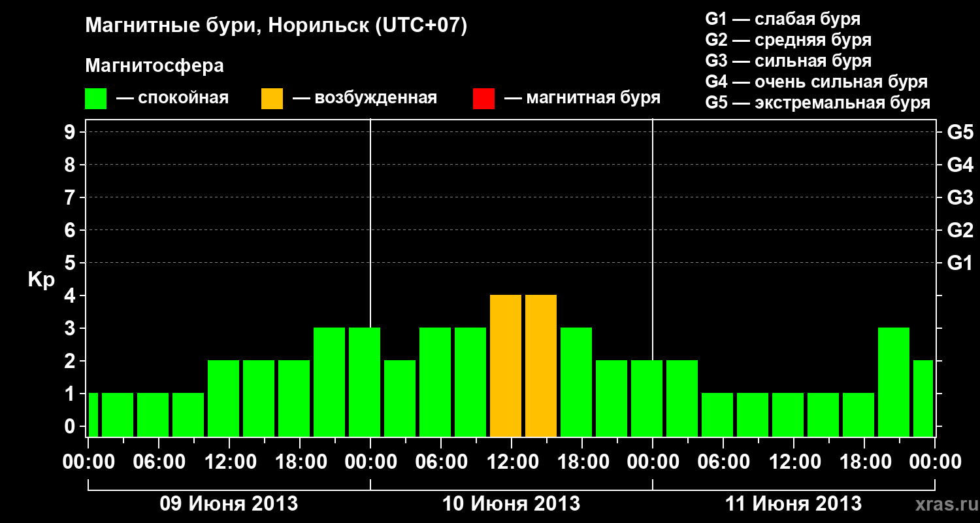The height and width of the screenshot is (523, 980).
Task: Click legend line 'G2 — средняя буря'
Action: coord(788,40)
